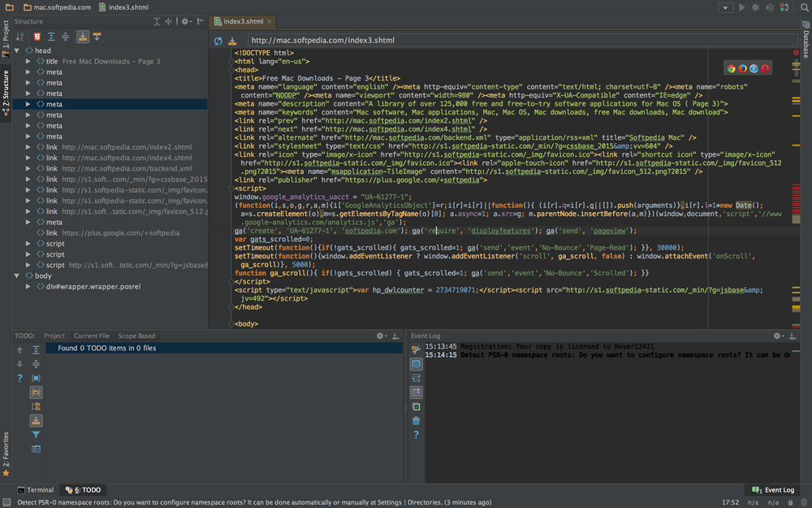
Task: Open Event Log button in status bar
Action: coord(773,490)
